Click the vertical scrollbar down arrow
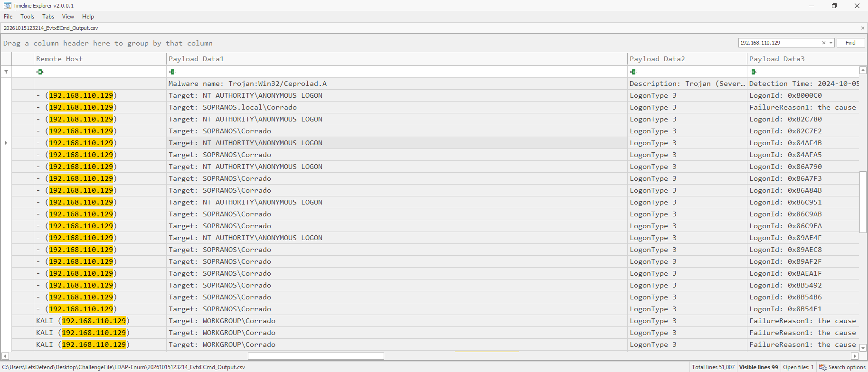 click(x=863, y=347)
